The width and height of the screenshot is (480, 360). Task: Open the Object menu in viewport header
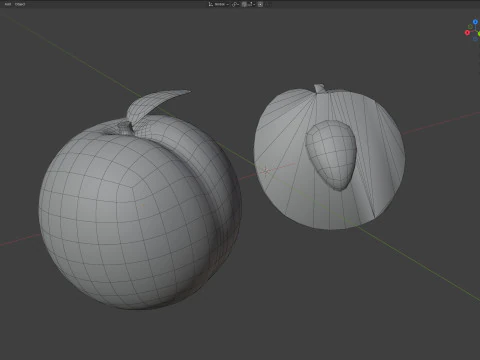[x=20, y=4]
